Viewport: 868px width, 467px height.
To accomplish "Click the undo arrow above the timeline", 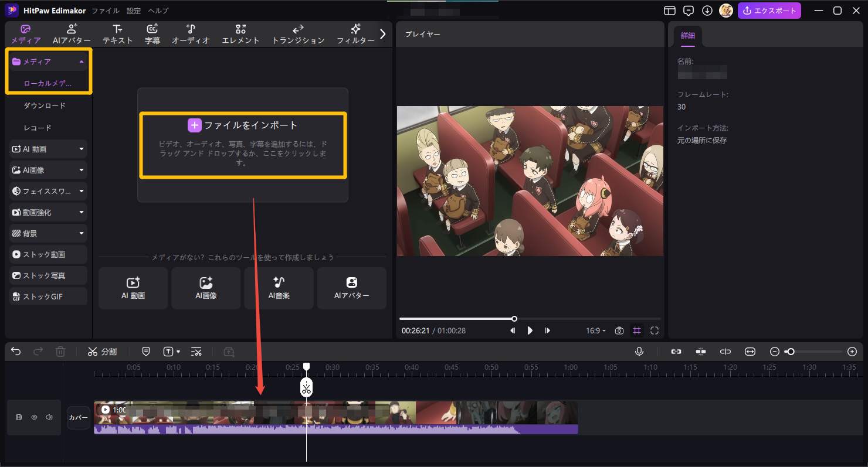I will [16, 351].
